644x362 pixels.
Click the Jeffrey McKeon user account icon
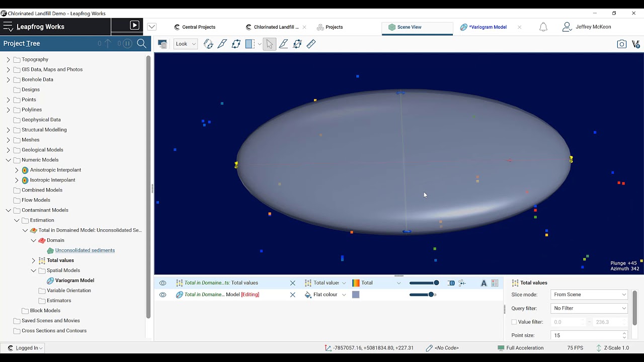[567, 27]
